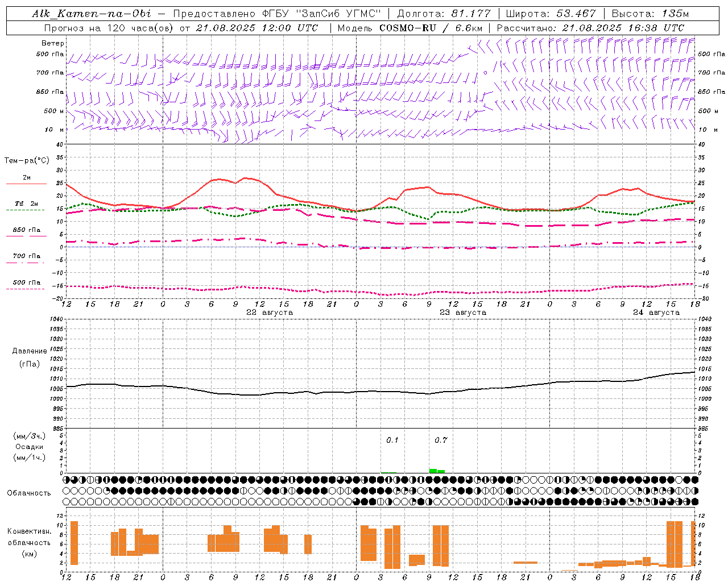Screen dimensions: 728x582
Task: Click the 10 м wind level label beside Ветер
Action: tap(54, 130)
